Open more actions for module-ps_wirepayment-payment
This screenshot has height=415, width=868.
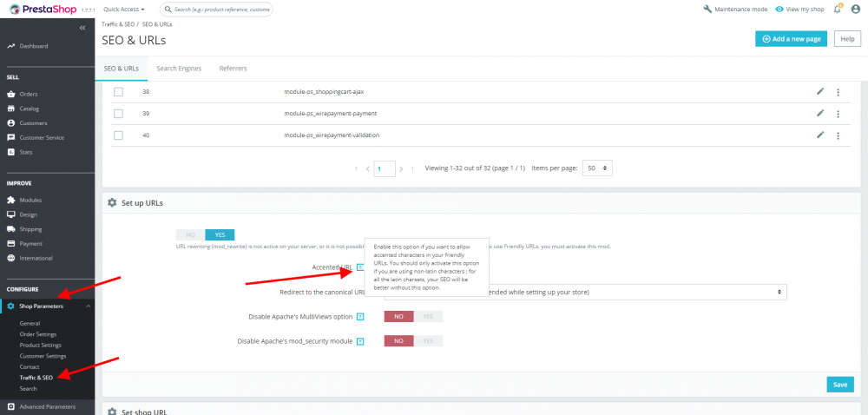[838, 114]
